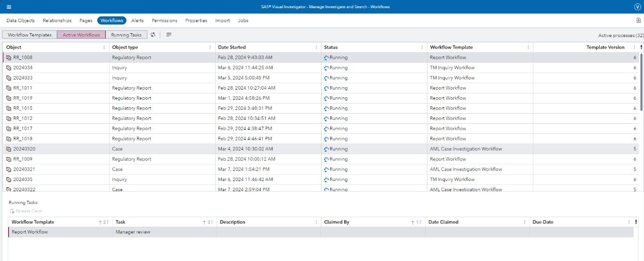Open the Date Started column options menu
The image size is (644, 261).
click(x=316, y=47)
